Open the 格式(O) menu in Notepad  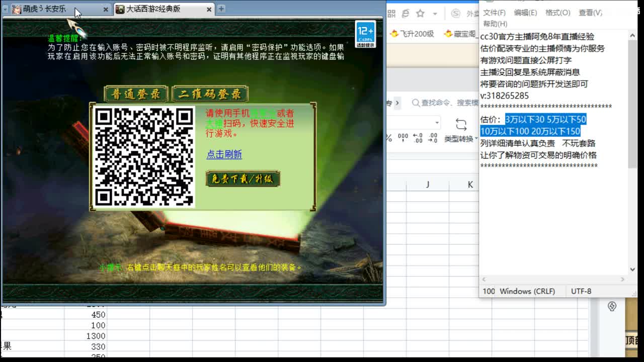click(558, 13)
